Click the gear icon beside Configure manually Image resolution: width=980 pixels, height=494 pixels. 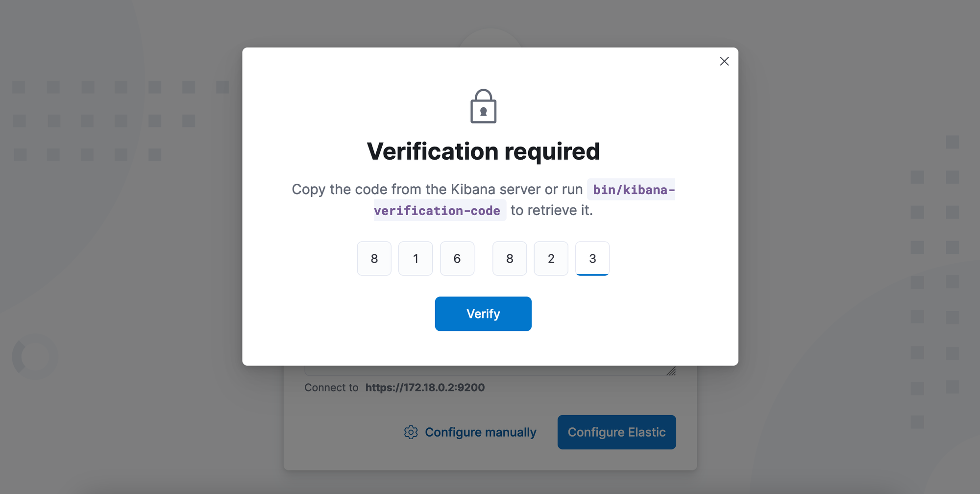pyautogui.click(x=411, y=432)
